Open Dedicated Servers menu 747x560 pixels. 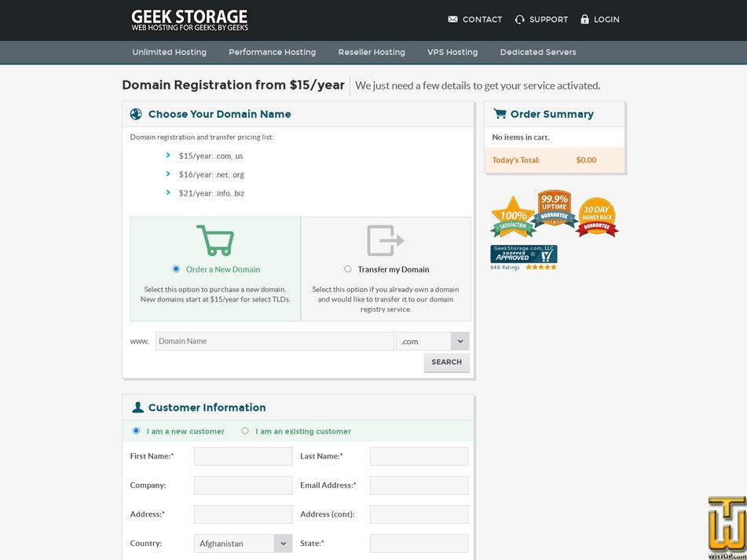pos(538,53)
